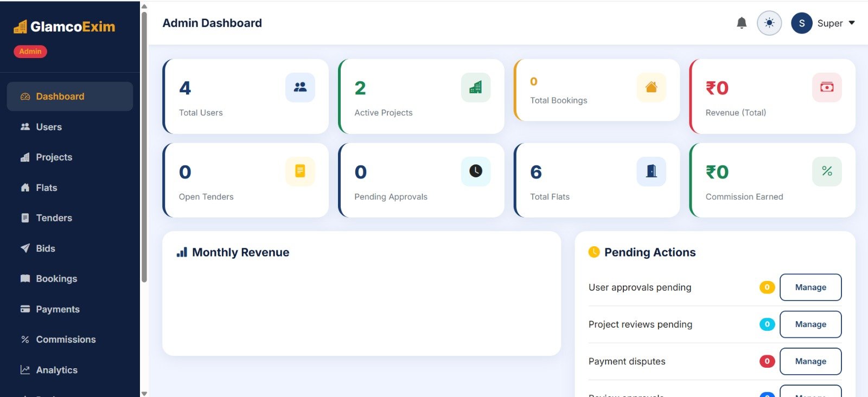Click the Open Tenders document icon
The height and width of the screenshot is (397, 868).
(x=300, y=171)
